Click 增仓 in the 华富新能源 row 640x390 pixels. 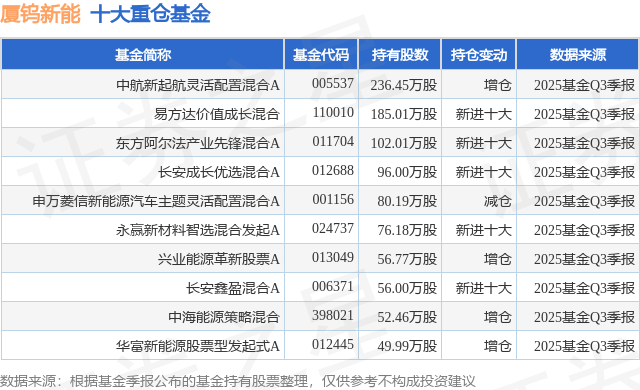[x=498, y=346]
